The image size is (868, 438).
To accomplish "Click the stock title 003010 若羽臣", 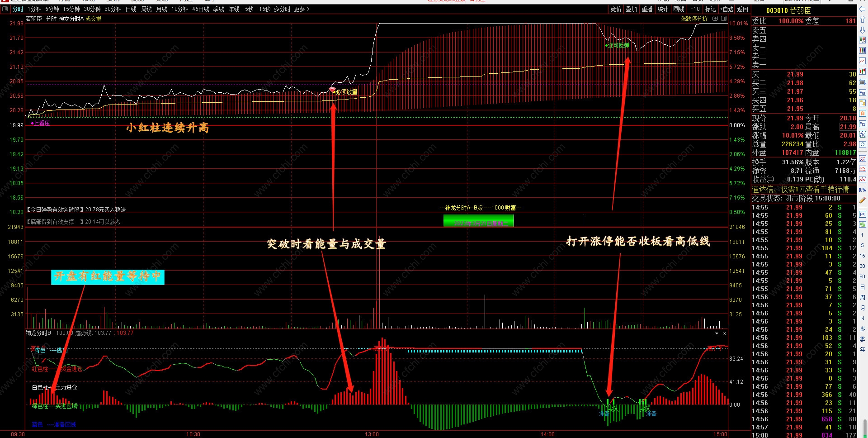I will click(788, 10).
